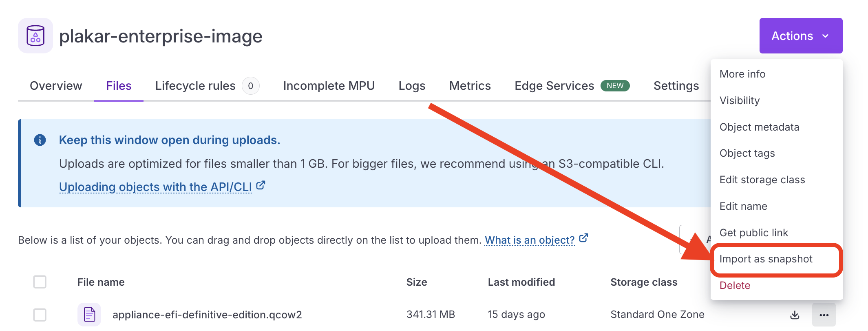Download appliance-efi-definitive-edition.qcow2 via download icon
868x331 pixels.
click(x=795, y=315)
